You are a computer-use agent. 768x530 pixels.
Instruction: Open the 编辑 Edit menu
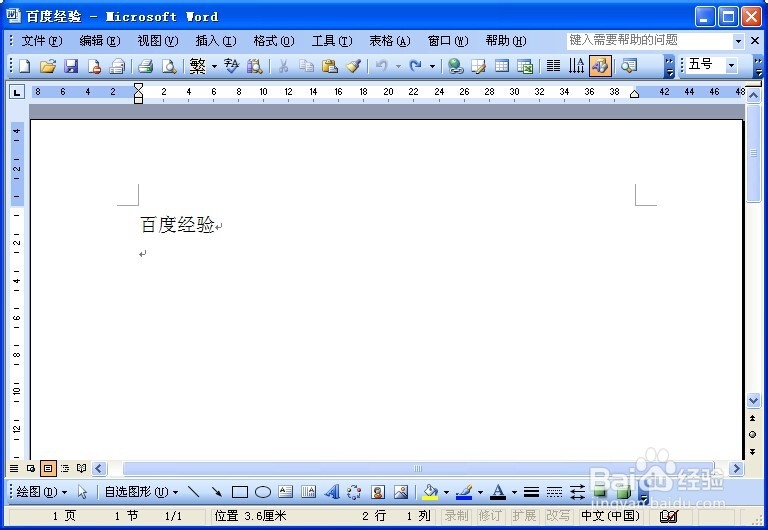pyautogui.click(x=100, y=41)
